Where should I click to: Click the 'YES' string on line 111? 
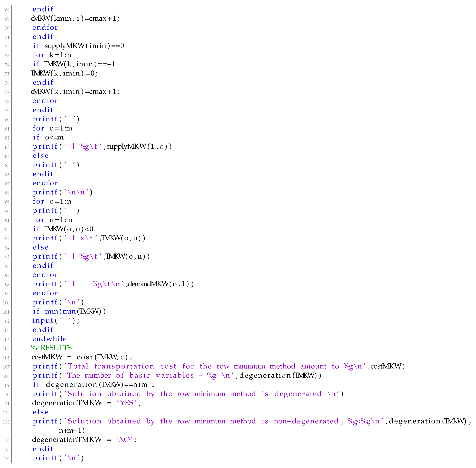(127, 403)
